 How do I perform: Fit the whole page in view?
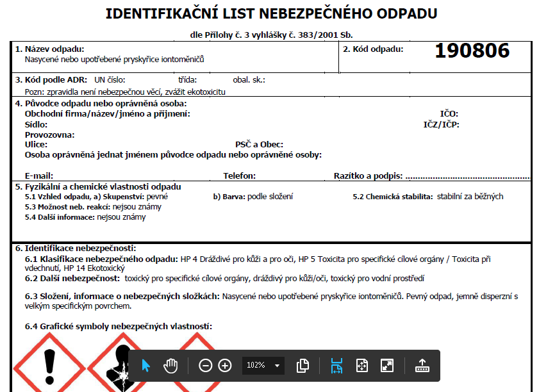click(x=362, y=366)
